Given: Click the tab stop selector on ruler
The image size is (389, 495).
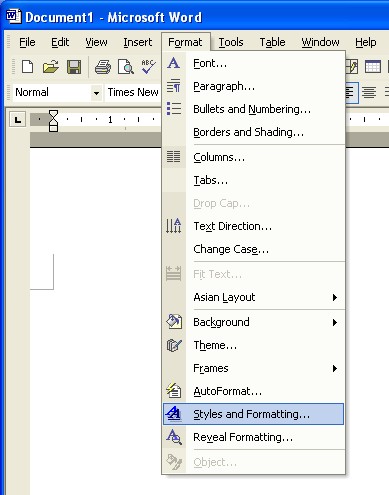Looking at the screenshot, I should 18,119.
